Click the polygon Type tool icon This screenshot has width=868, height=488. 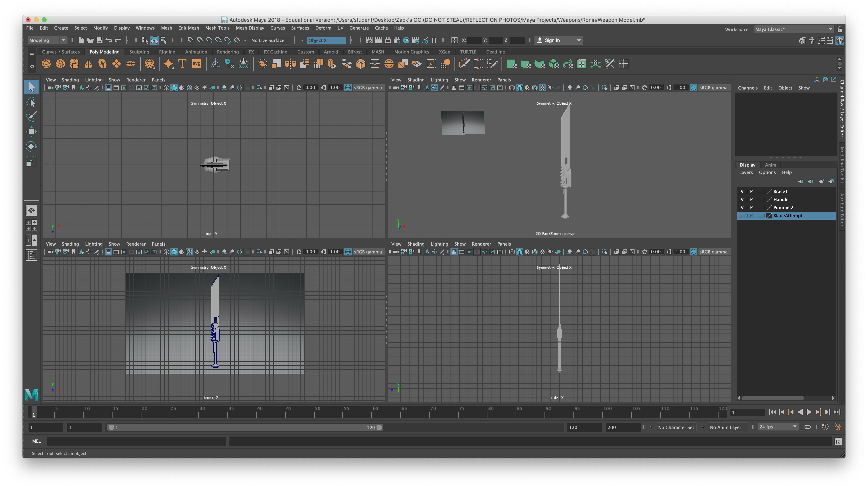[x=182, y=64]
